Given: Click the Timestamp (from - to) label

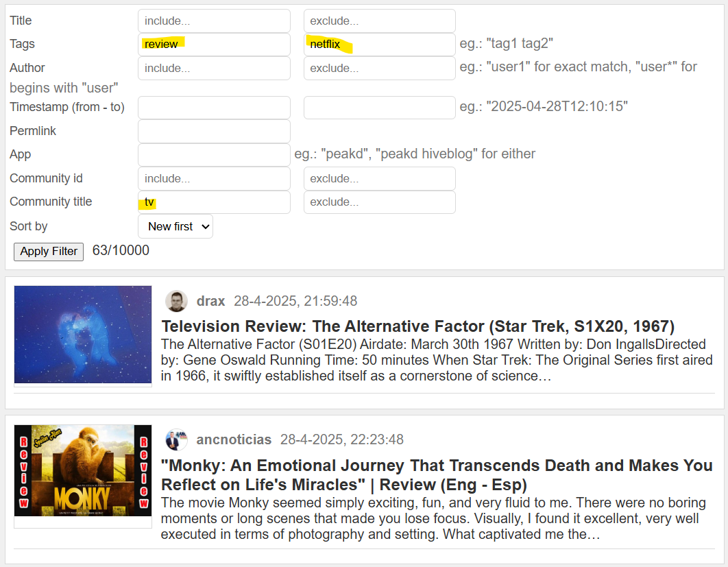Looking at the screenshot, I should click(x=67, y=107).
